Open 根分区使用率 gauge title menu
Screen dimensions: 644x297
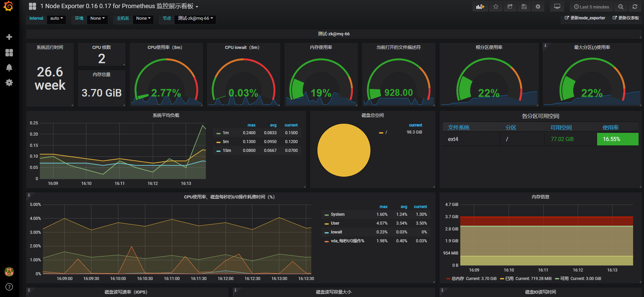coord(489,48)
